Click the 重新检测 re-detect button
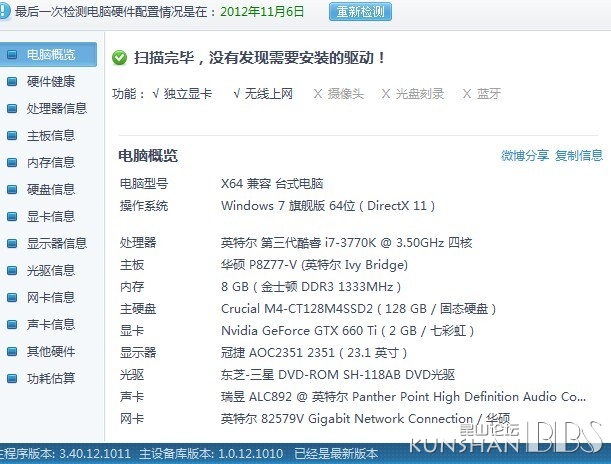The image size is (611, 464). pyautogui.click(x=360, y=12)
